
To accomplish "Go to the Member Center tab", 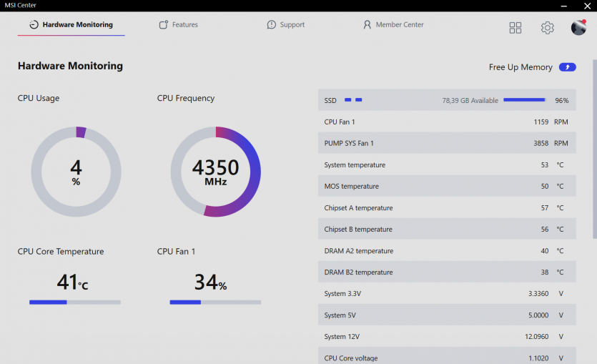I will [393, 25].
